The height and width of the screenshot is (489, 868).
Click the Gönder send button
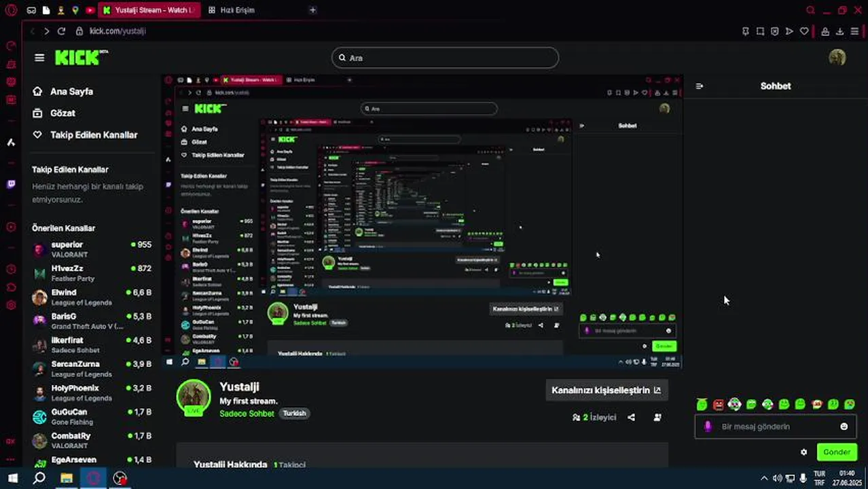point(837,452)
